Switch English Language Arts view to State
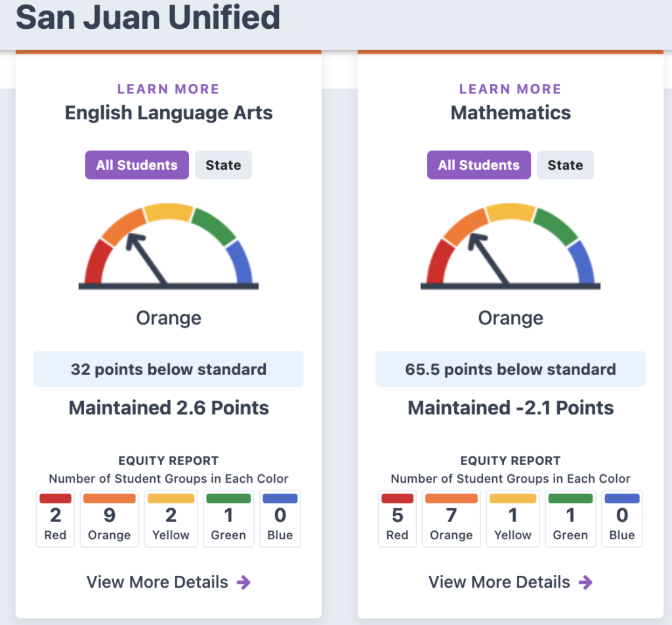The width and height of the screenshot is (672, 625). click(223, 165)
